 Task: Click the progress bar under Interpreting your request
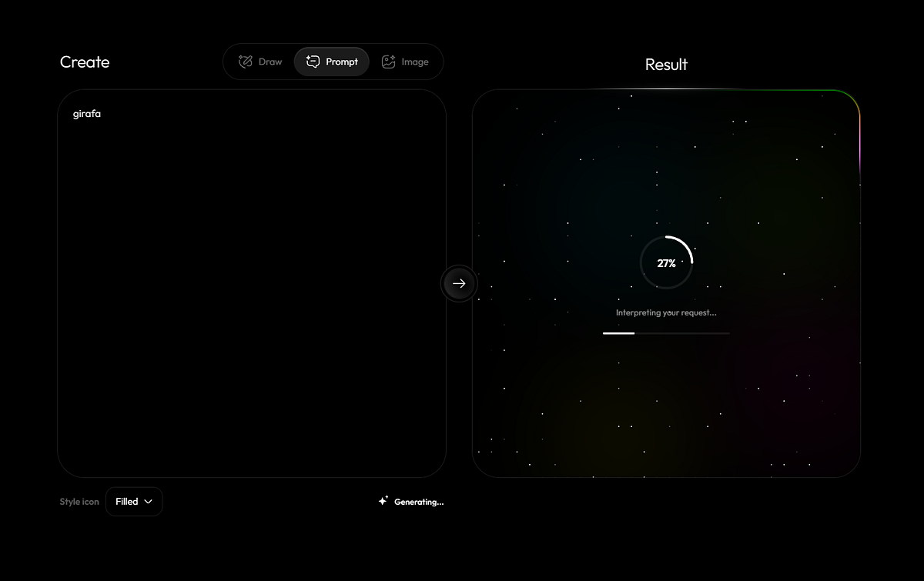coord(666,333)
